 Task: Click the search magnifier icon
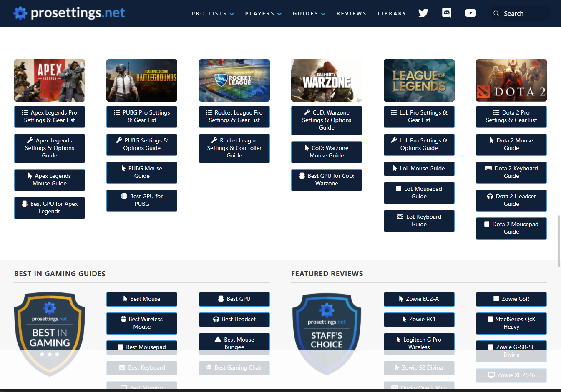point(496,13)
